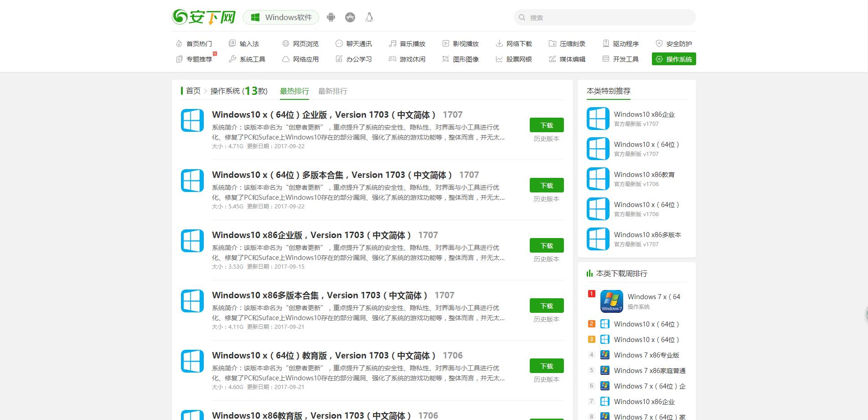
Task: Open 开发工具 category
Action: coord(620,59)
